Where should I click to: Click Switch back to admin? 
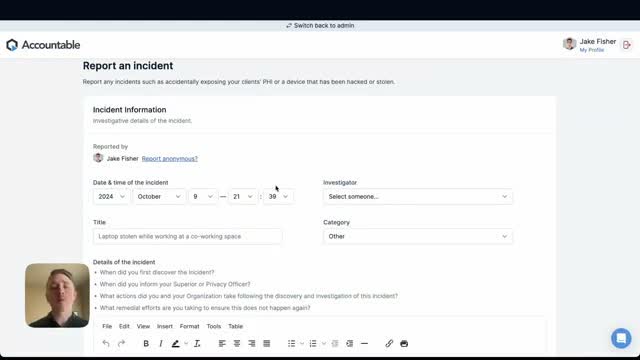320,25
